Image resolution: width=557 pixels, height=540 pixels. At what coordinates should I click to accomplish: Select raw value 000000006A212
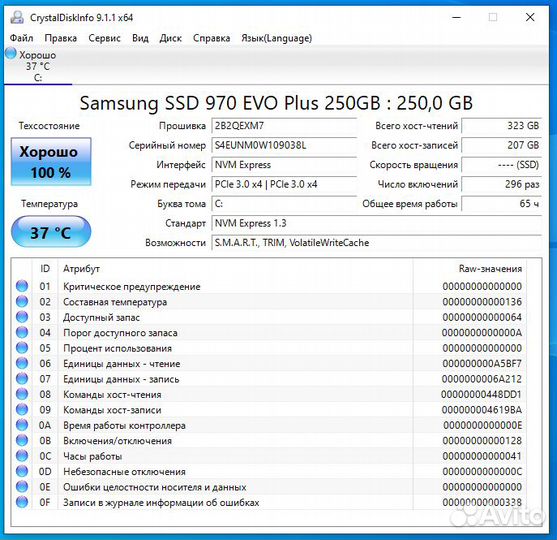coord(482,379)
